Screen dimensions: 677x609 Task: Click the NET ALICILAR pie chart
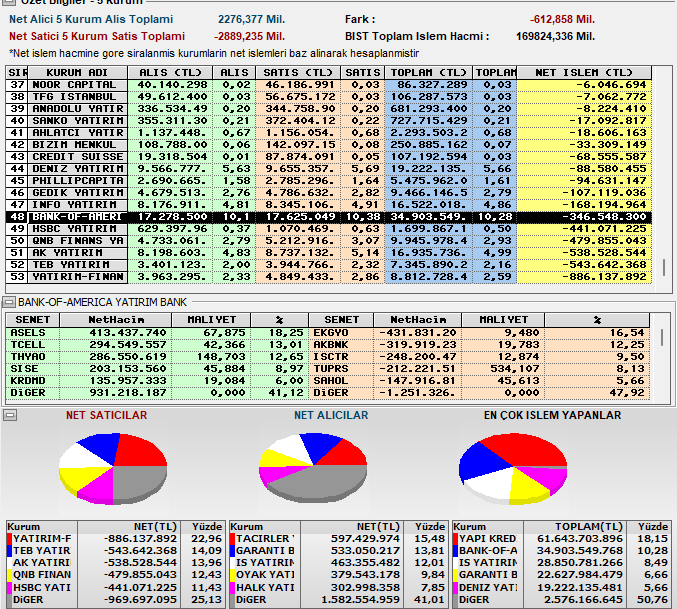click(x=313, y=468)
